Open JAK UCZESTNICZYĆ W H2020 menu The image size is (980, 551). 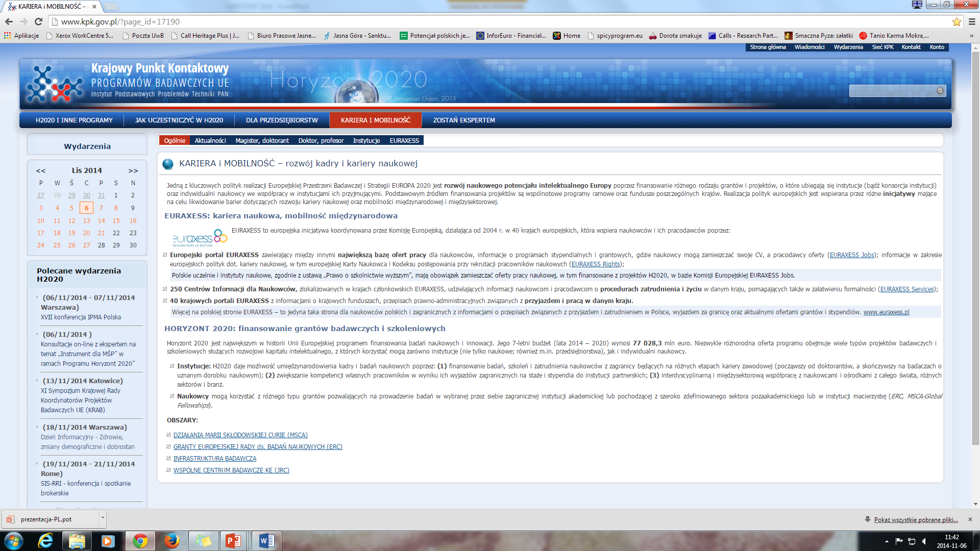point(179,120)
